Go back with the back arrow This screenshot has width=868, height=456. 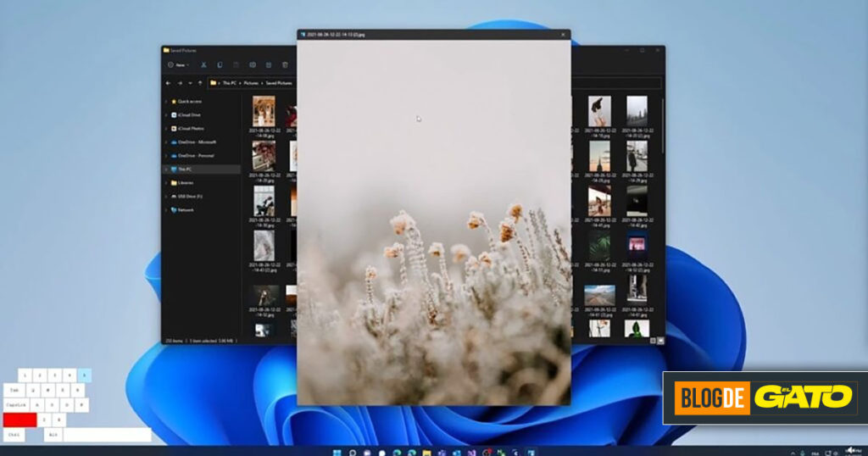169,83
